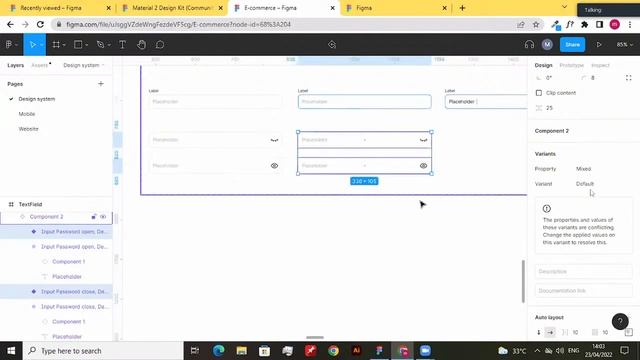Image resolution: width=640 pixels, height=360 pixels.
Task: Switch to the Inspect tab
Action: 600,65
